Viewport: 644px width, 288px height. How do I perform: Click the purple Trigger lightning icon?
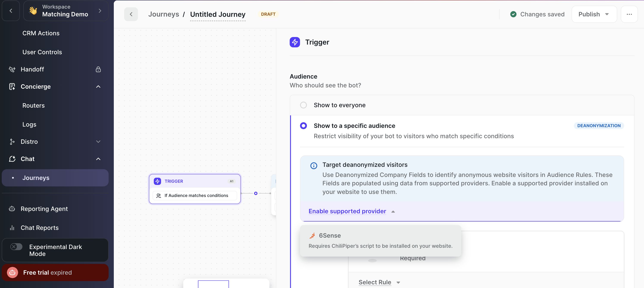pyautogui.click(x=295, y=42)
